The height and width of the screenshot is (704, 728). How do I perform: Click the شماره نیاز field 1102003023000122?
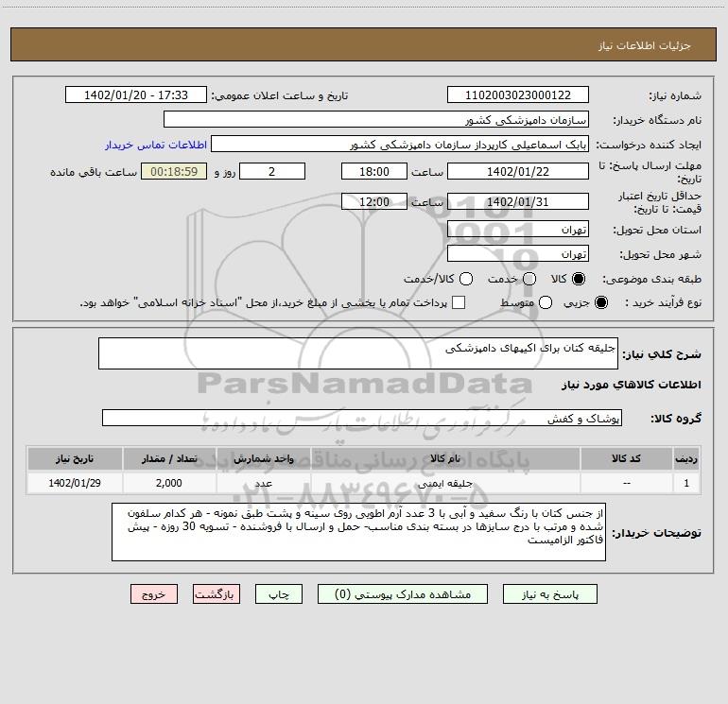tap(518, 94)
